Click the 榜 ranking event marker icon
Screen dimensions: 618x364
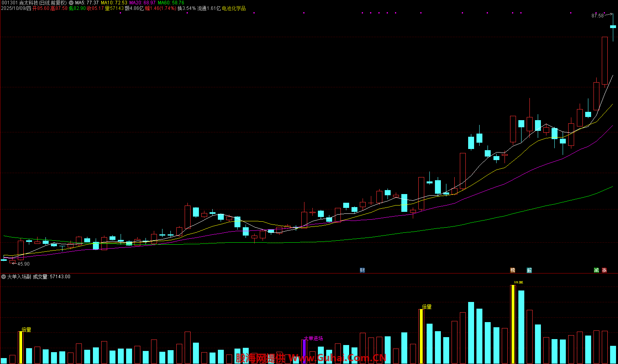513,270
